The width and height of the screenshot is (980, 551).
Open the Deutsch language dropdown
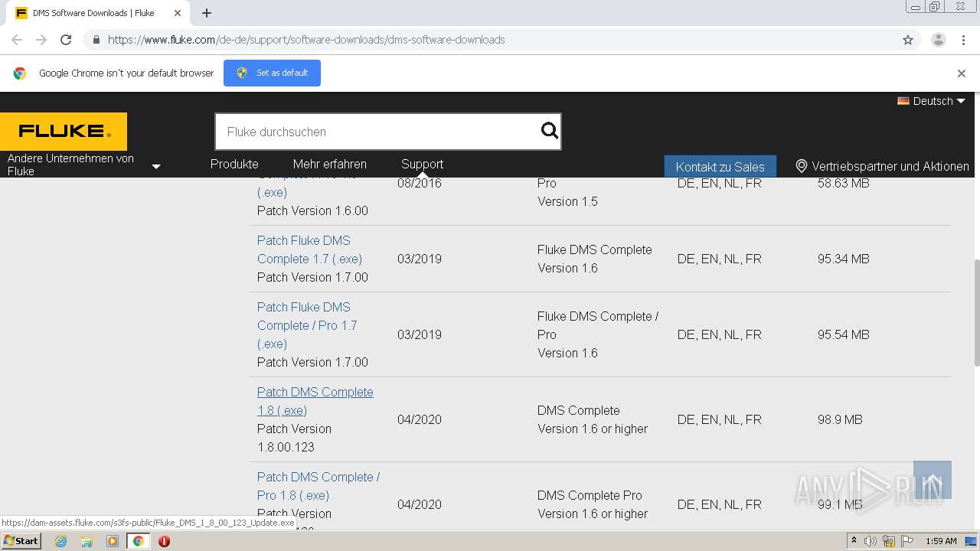(932, 101)
